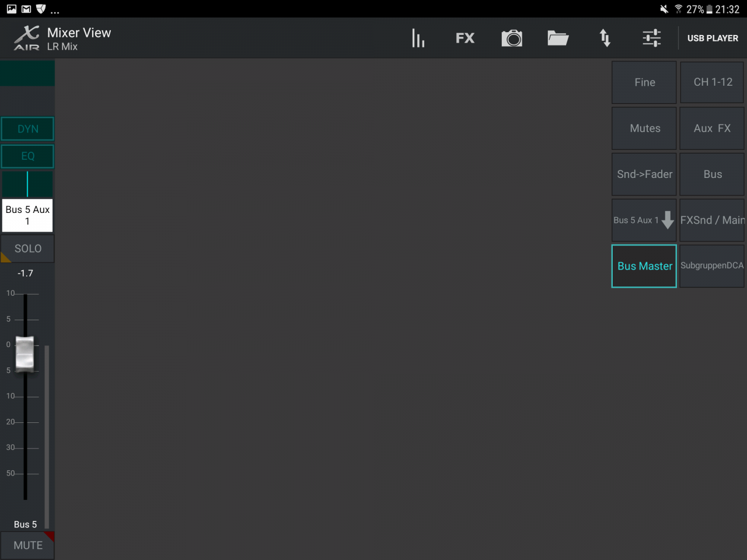Open the mixer sliders settings icon
Image resolution: width=747 pixels, height=560 pixels.
pos(651,38)
